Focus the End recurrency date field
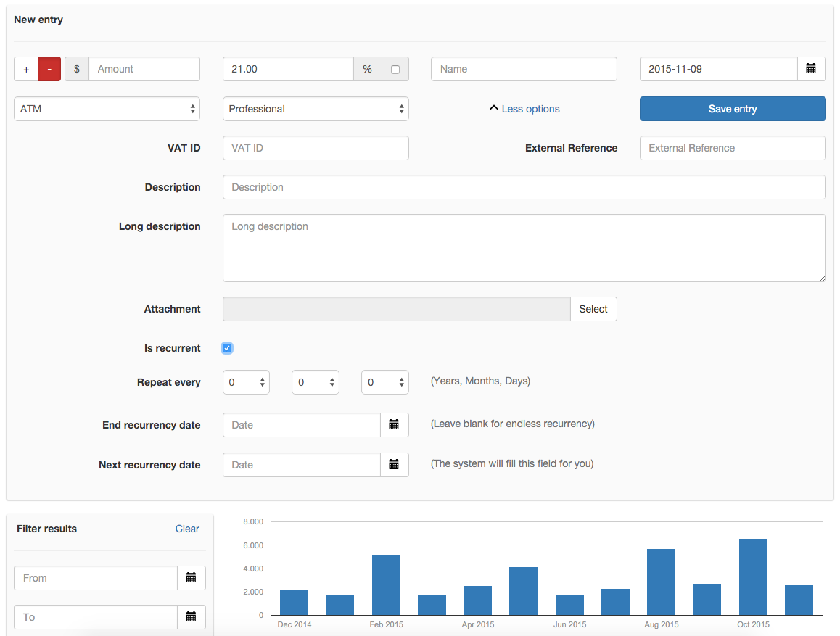The image size is (840, 636). [302, 425]
